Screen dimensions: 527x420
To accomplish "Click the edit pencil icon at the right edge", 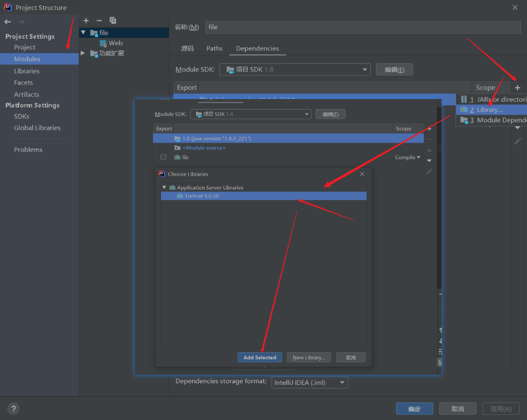I will 517,141.
